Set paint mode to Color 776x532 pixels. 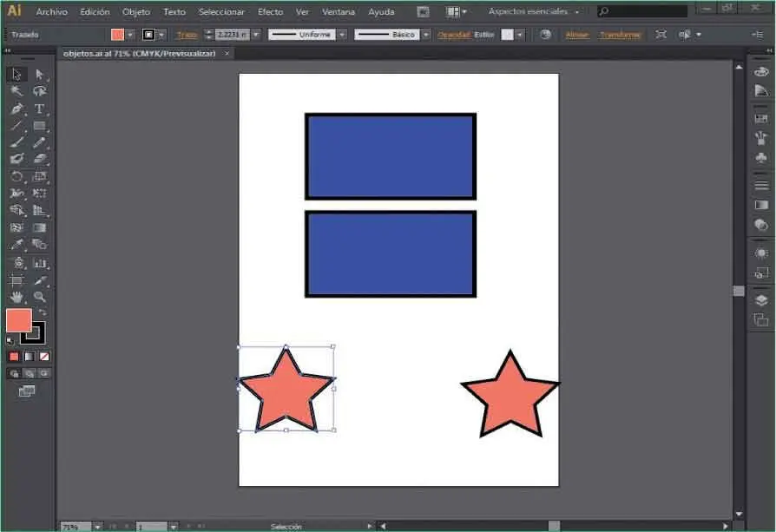click(14, 357)
